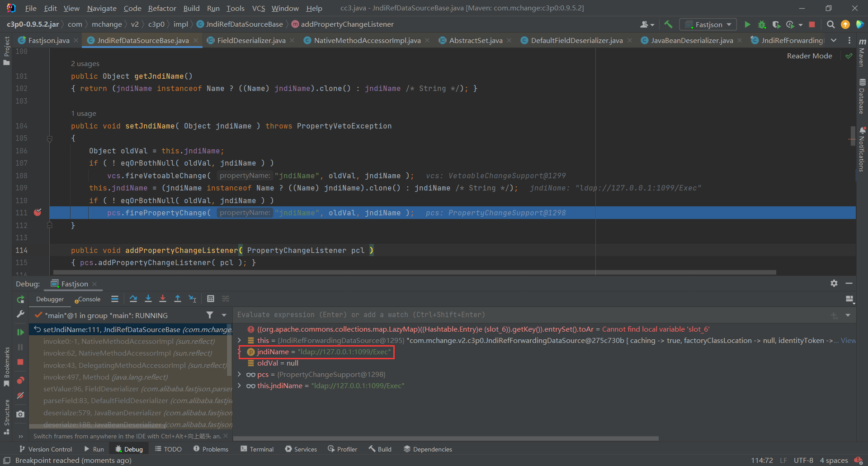The height and width of the screenshot is (466, 868).
Task: Expand the pcs watch node
Action: click(240, 374)
